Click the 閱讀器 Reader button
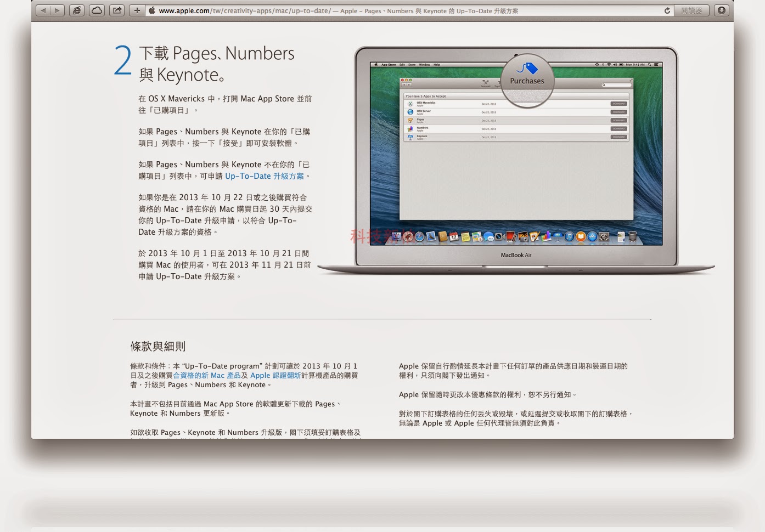This screenshot has width=765, height=532. click(691, 10)
